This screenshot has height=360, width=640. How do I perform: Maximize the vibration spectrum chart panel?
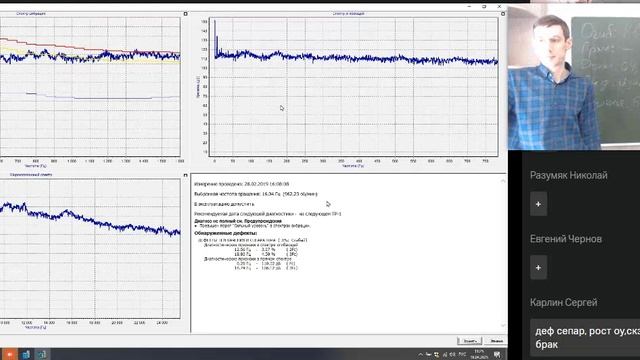[x=503, y=14]
